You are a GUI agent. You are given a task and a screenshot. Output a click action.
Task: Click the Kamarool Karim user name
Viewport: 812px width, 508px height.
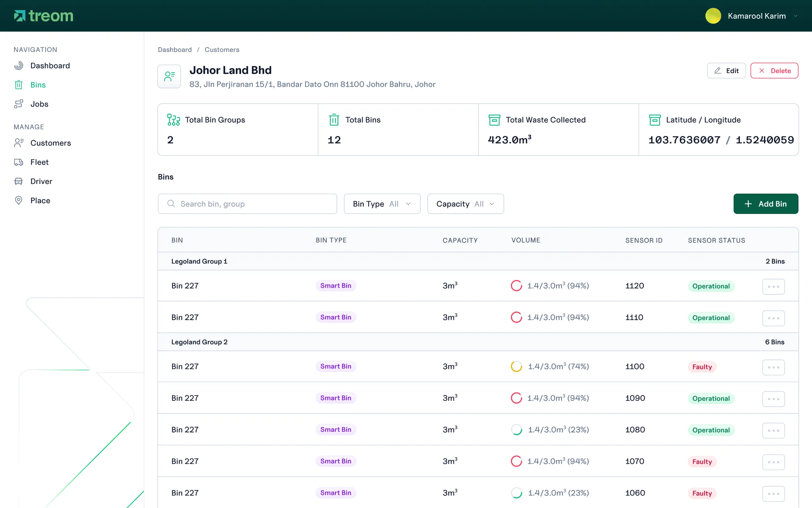[756, 16]
